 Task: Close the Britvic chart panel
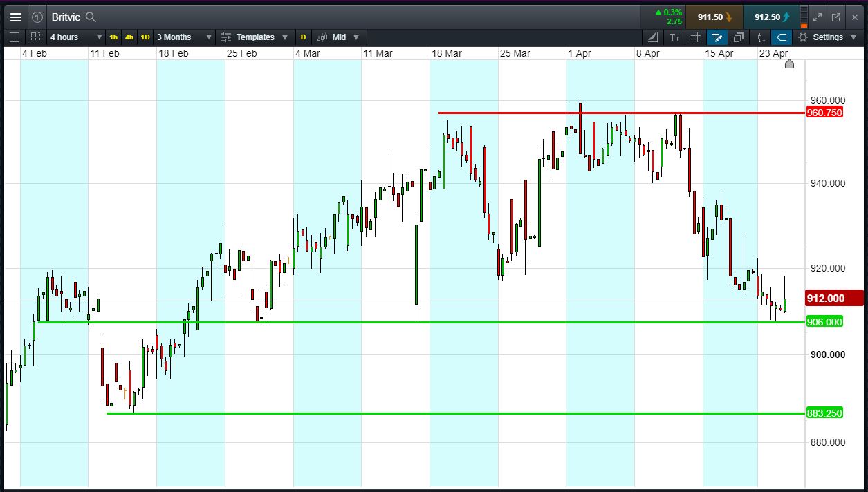coord(854,17)
